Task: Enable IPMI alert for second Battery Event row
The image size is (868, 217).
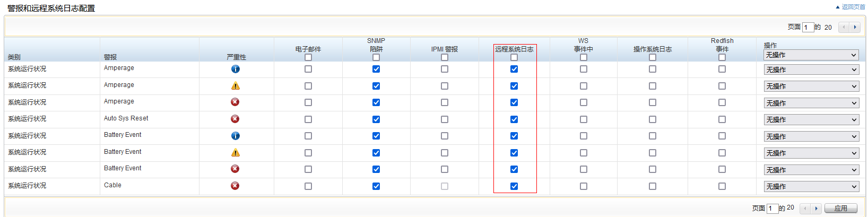Action: coord(445,153)
